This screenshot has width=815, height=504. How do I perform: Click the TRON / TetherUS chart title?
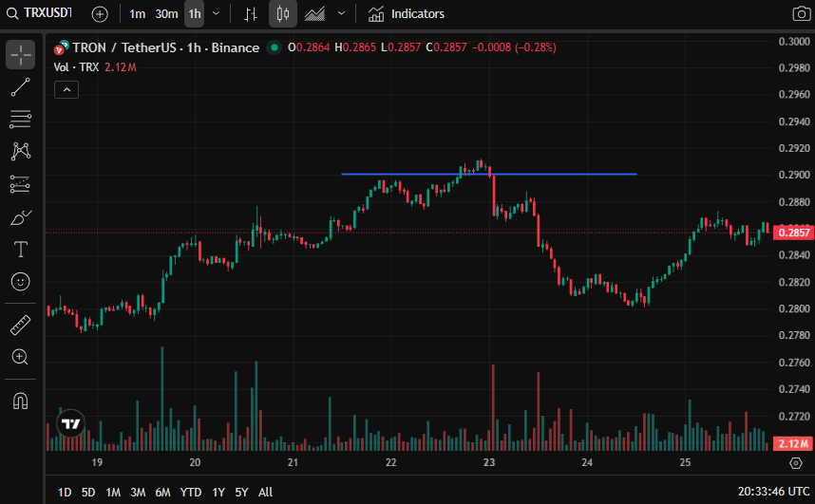tap(166, 47)
